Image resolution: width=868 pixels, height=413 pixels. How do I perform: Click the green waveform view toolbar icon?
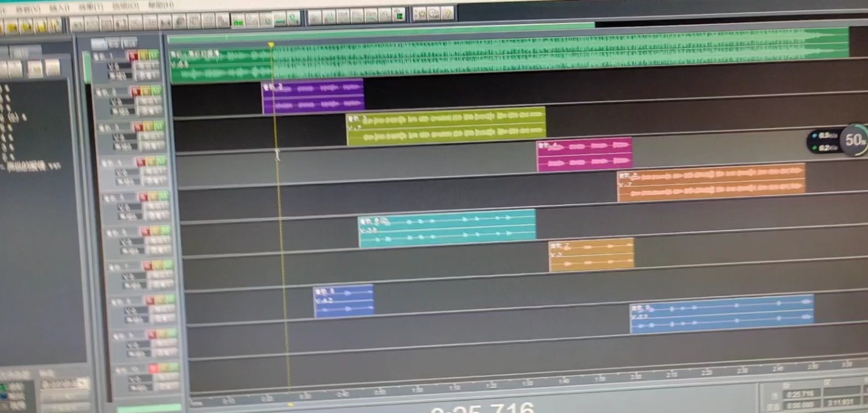pos(238,21)
